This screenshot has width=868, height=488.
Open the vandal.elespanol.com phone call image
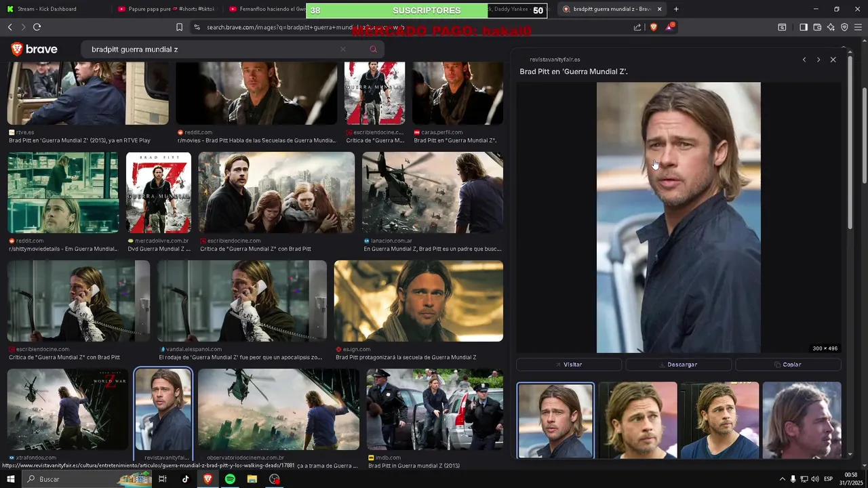pyautogui.click(x=242, y=301)
